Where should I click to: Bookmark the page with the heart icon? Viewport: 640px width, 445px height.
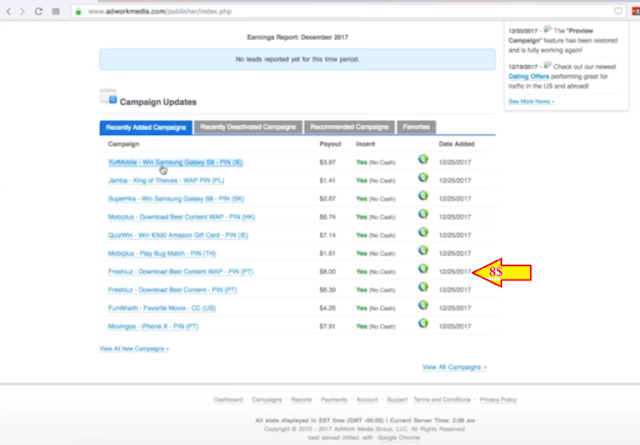tap(618, 11)
